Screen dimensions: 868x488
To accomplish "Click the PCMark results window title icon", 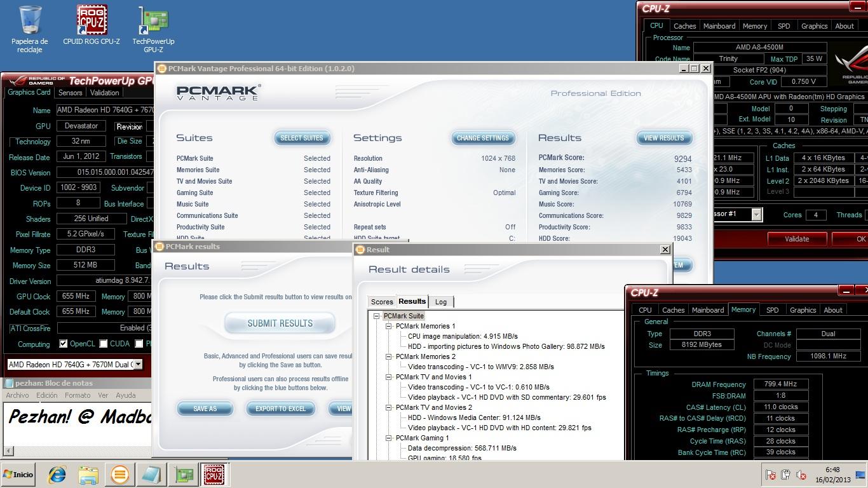I will [160, 247].
